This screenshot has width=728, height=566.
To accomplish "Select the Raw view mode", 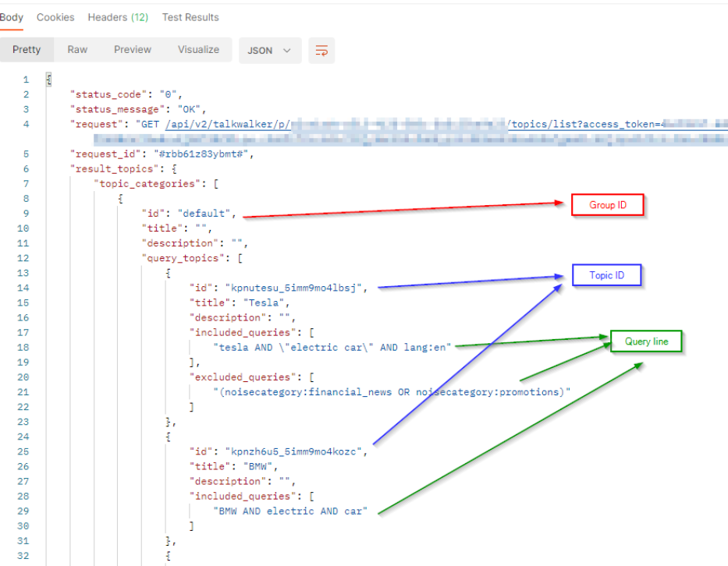I will point(77,50).
